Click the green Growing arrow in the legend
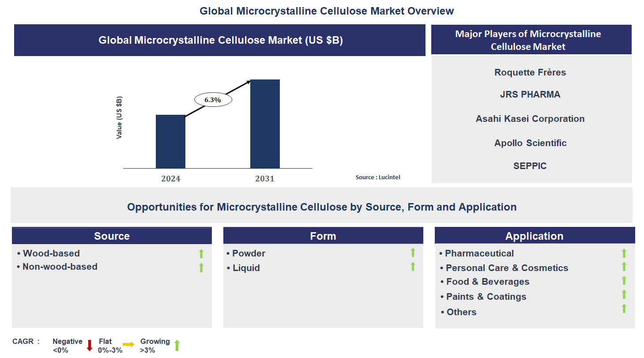 [177, 345]
